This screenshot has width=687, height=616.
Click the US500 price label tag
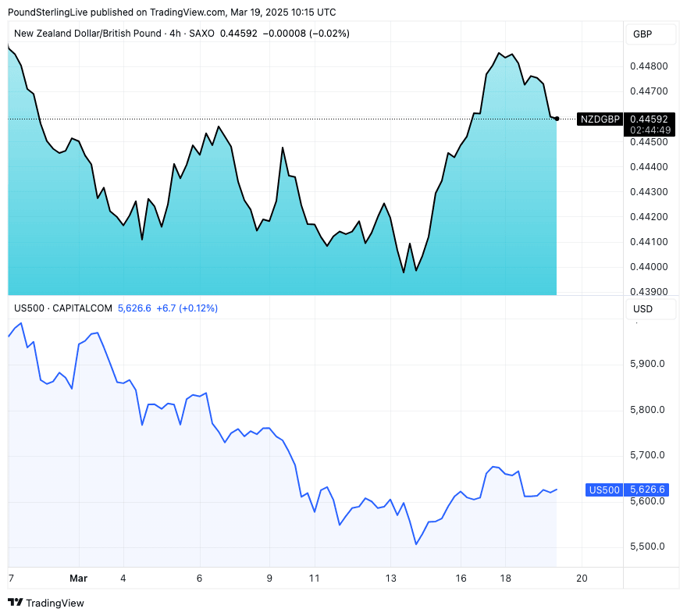pyautogui.click(x=604, y=490)
